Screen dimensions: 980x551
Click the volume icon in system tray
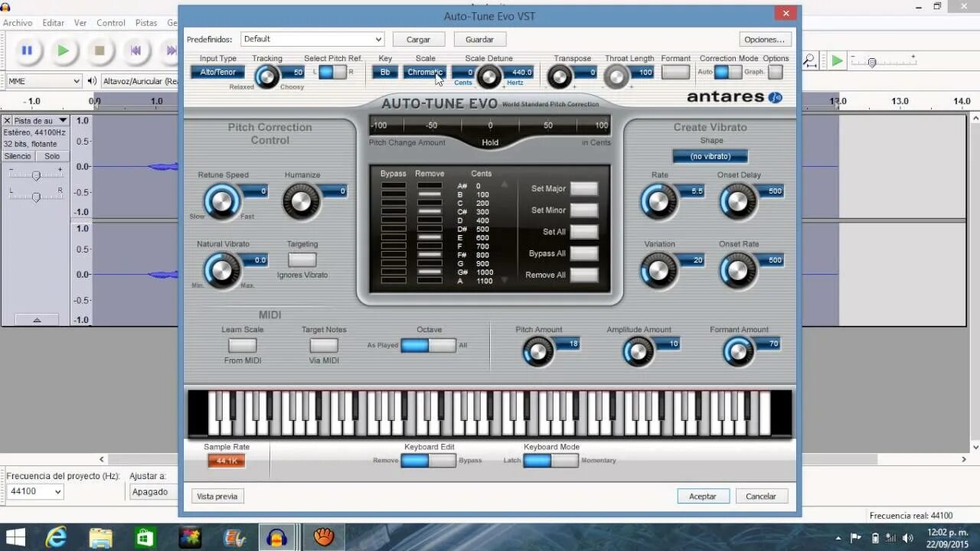tap(908, 537)
